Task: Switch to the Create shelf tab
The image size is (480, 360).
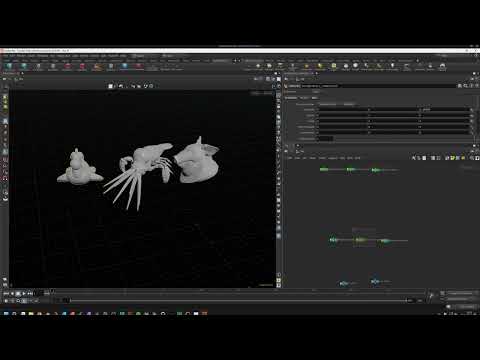Action: click(x=7, y=61)
